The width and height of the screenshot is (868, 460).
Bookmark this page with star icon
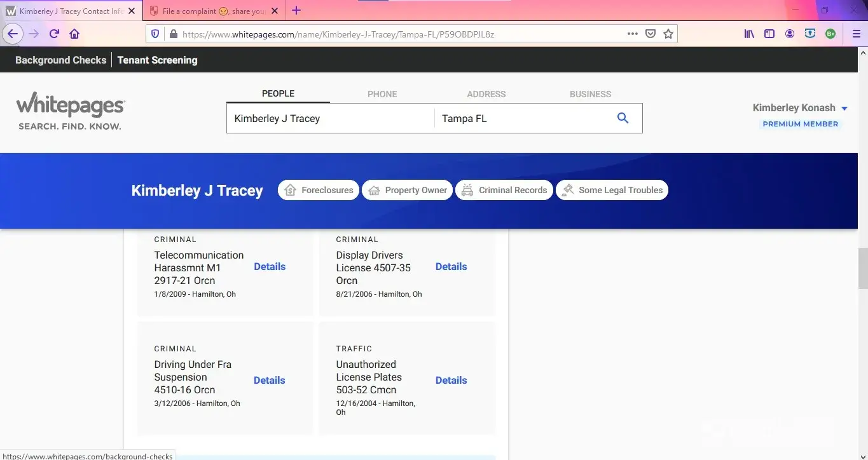click(x=668, y=34)
